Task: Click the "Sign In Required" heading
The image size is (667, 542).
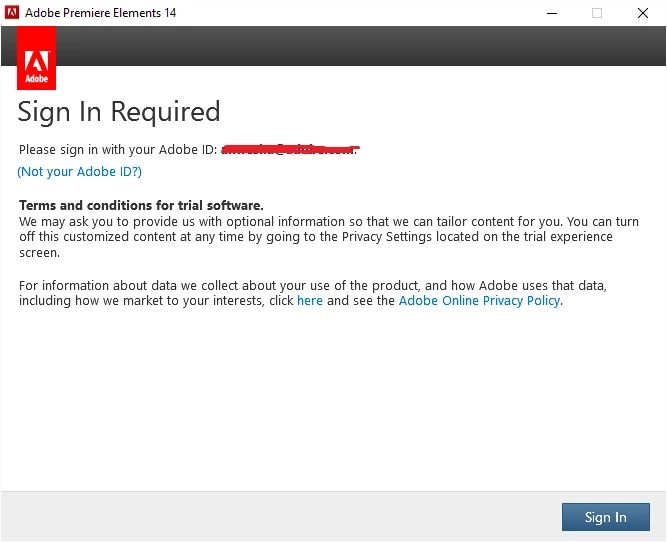Action: 119,112
